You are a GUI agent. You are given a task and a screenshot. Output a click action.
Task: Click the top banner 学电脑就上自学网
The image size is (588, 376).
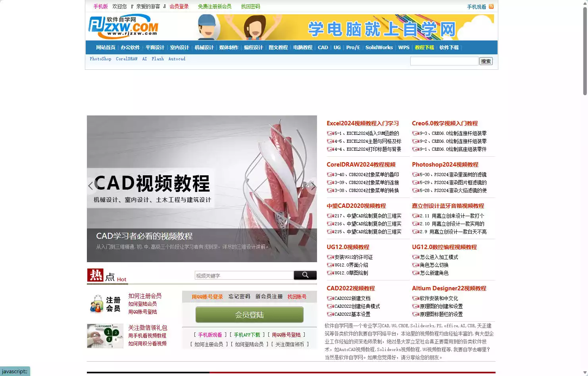[346, 27]
